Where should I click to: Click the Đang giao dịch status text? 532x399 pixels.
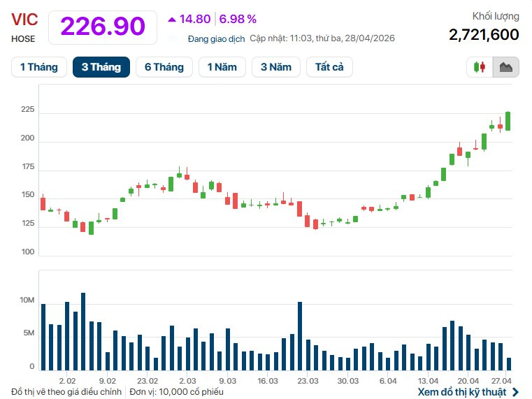(x=217, y=39)
